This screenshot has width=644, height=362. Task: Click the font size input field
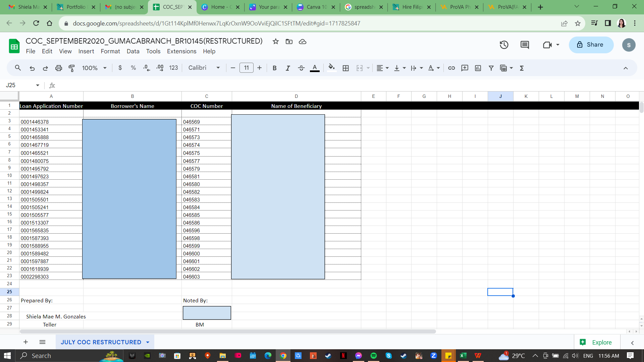[246, 68]
